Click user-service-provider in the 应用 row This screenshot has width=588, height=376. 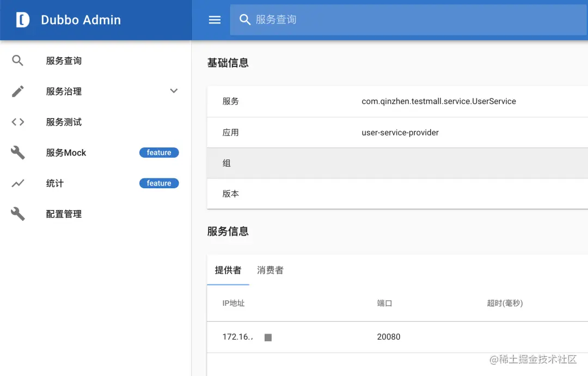pos(400,132)
